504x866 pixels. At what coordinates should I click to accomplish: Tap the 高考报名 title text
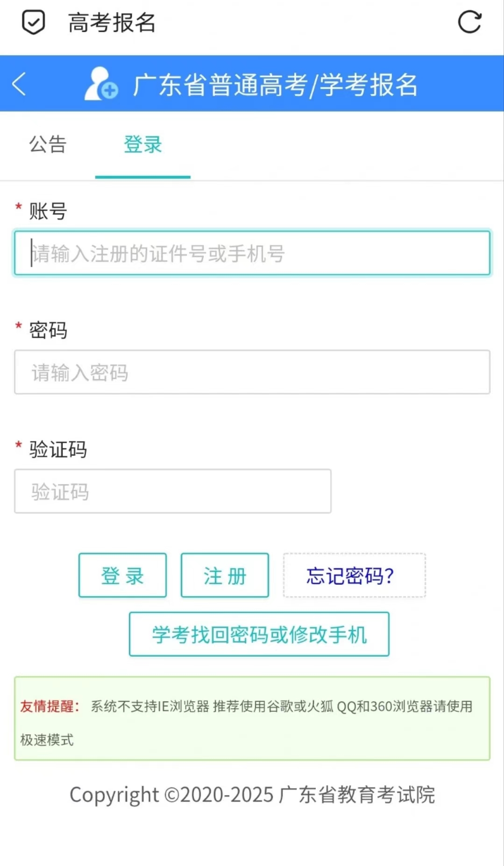[x=112, y=23]
